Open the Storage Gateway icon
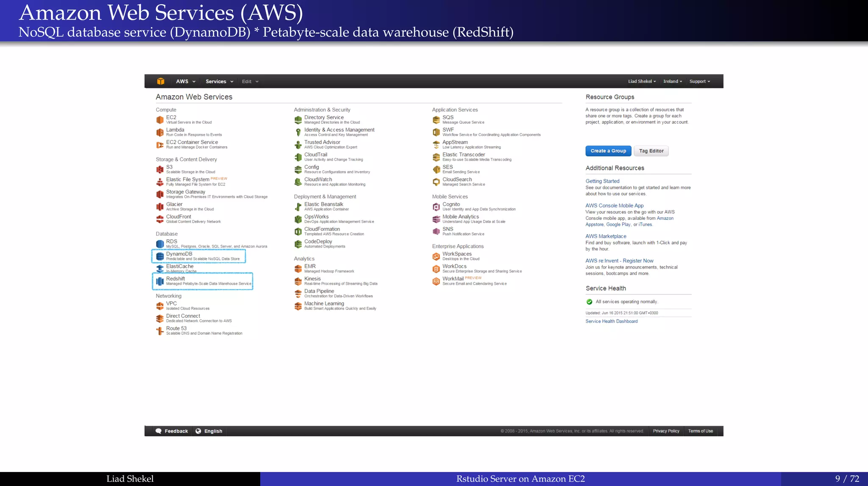Viewport: 868px width, 486px height. (x=160, y=194)
